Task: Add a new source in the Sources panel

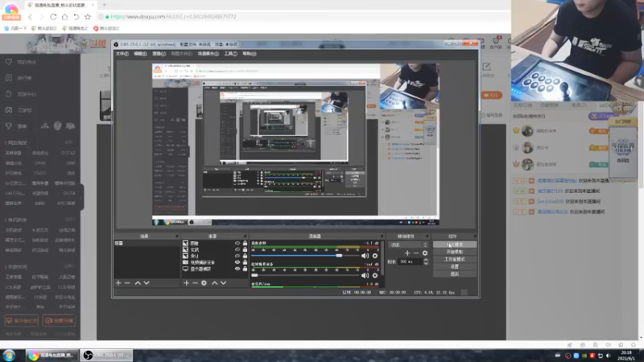Action: pos(187,283)
